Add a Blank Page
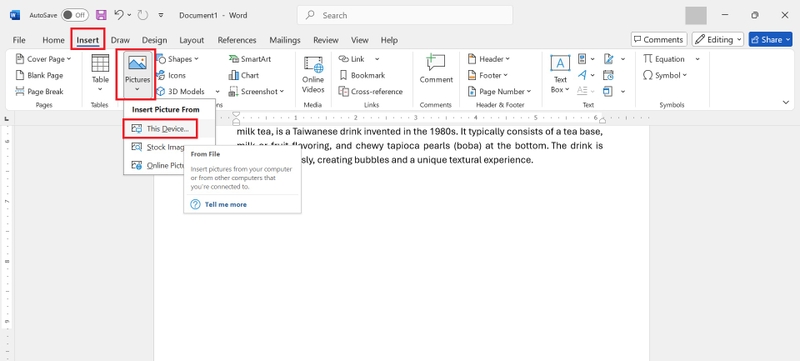 click(x=39, y=75)
